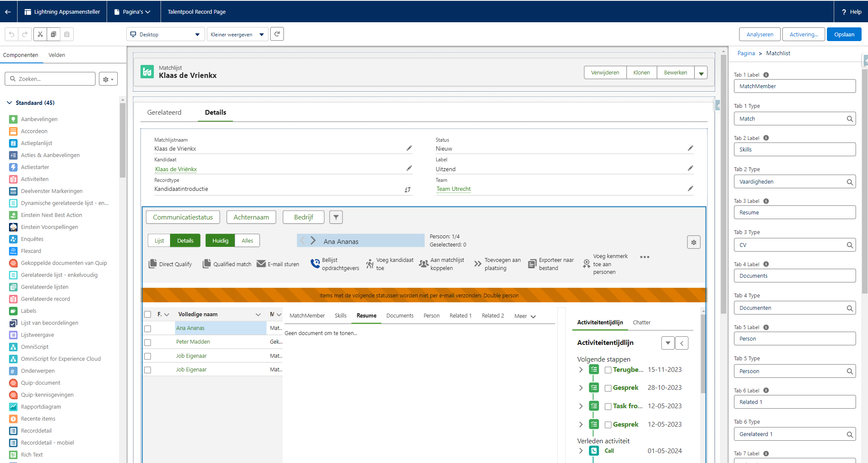
Task: Click the filter funnel icon
Action: (x=336, y=217)
